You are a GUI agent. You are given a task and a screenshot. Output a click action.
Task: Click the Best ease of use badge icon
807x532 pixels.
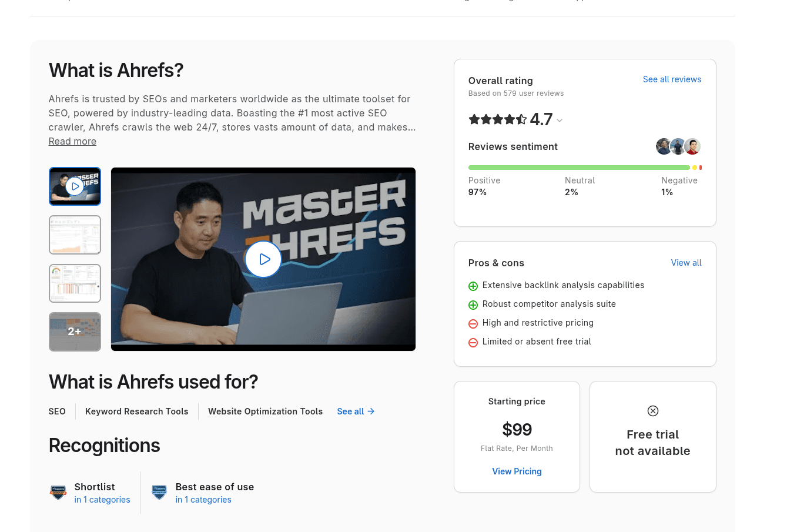click(159, 493)
